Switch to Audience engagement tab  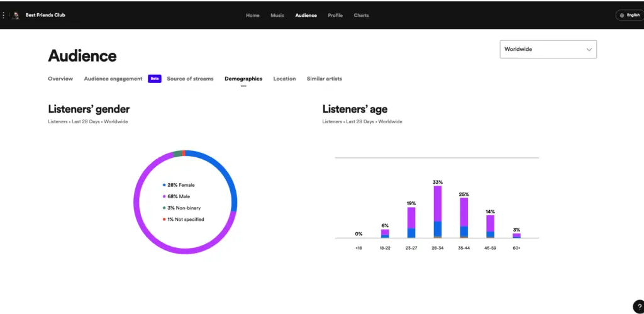tap(113, 79)
